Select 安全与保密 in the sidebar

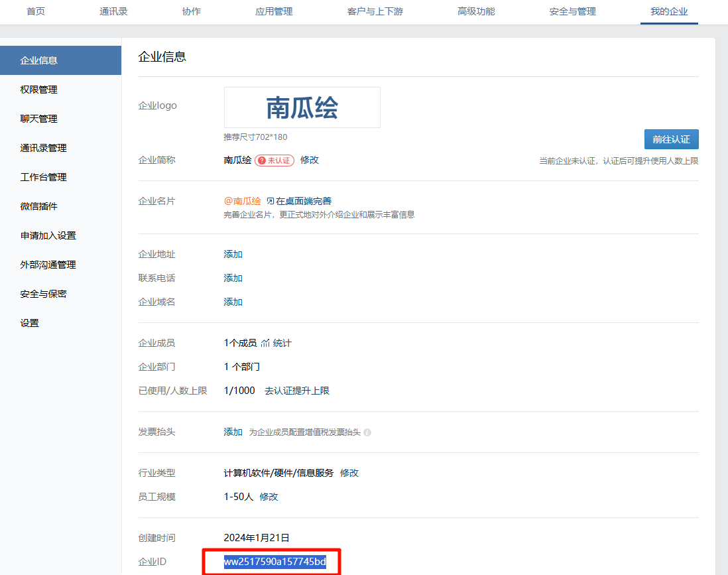click(43, 294)
